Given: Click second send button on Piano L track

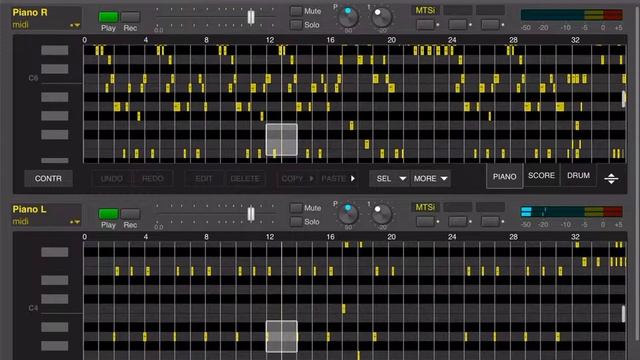Looking at the screenshot, I should click(x=458, y=221).
